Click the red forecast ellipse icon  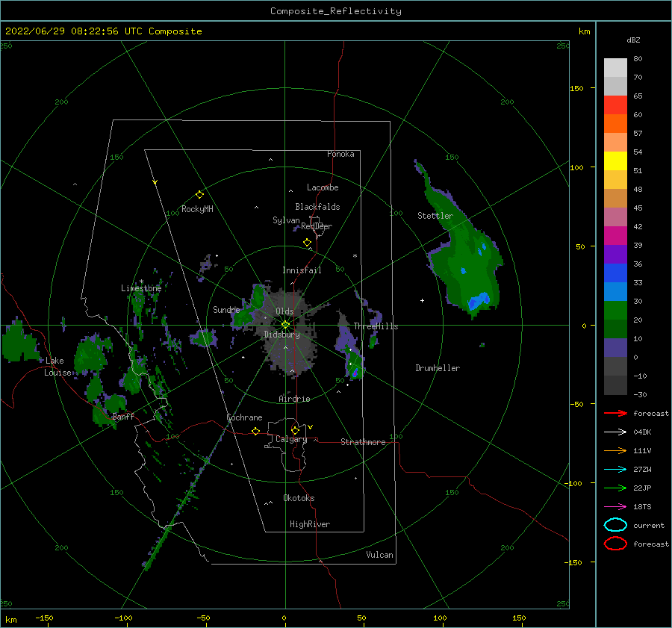(615, 544)
